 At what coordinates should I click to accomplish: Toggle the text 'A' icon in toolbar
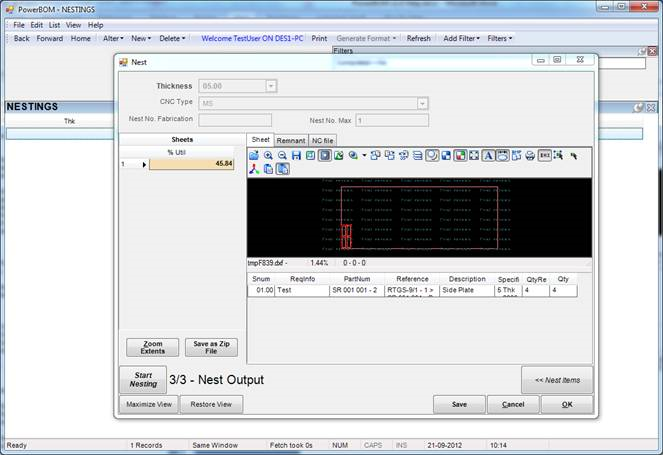pyautogui.click(x=488, y=156)
